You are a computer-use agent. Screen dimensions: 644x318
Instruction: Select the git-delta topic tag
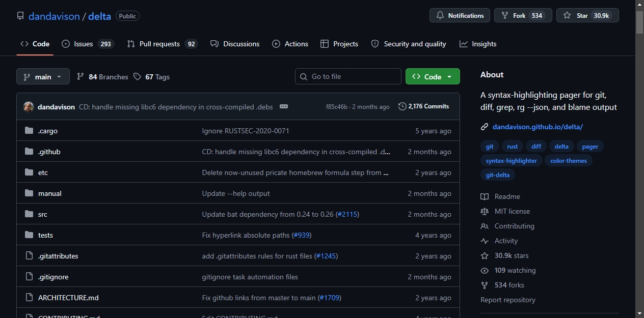click(498, 175)
